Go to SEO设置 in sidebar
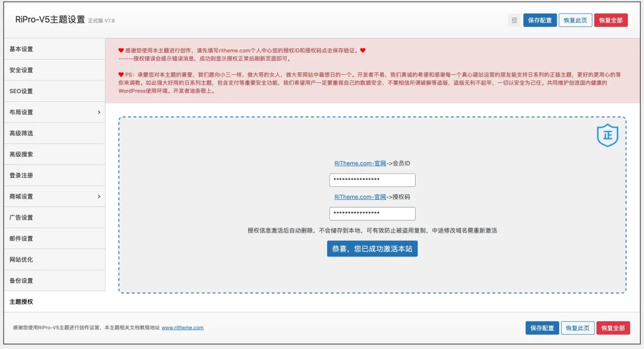This screenshot has height=349, width=644. 53,91
